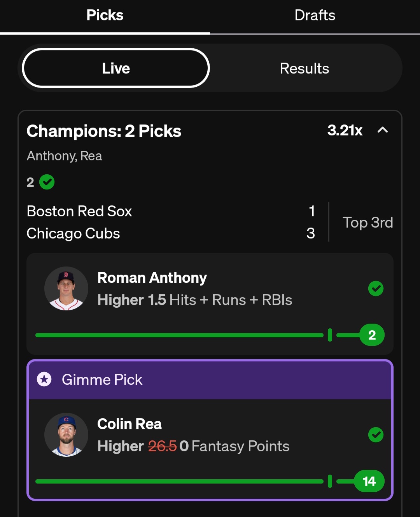
Task: Open Colin Rea's player headshot
Action: 66,435
